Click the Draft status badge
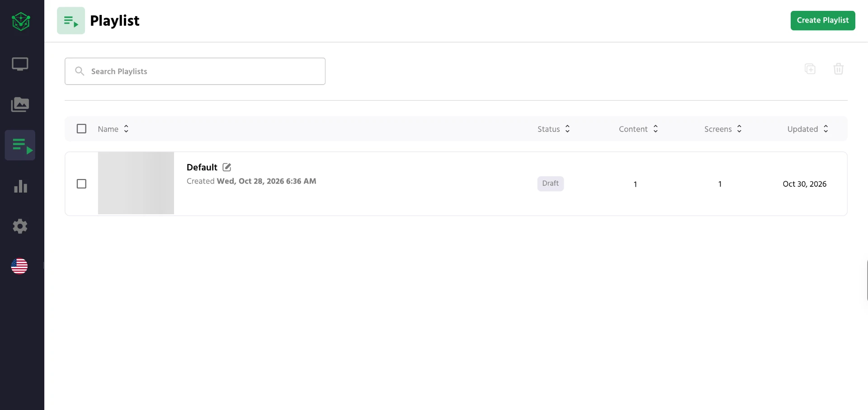The height and width of the screenshot is (410, 868). [551, 184]
